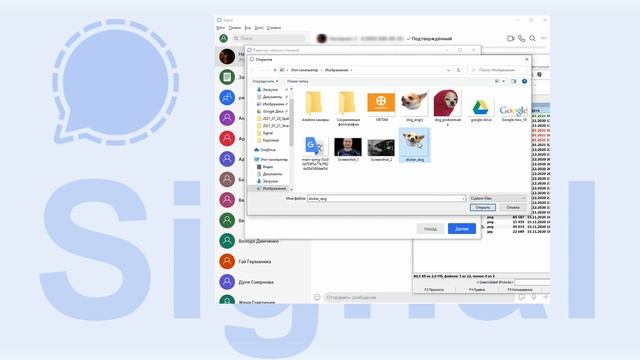The image size is (640, 360).
Task: Click the navigation tree vertical scrollbar
Action: (291, 139)
